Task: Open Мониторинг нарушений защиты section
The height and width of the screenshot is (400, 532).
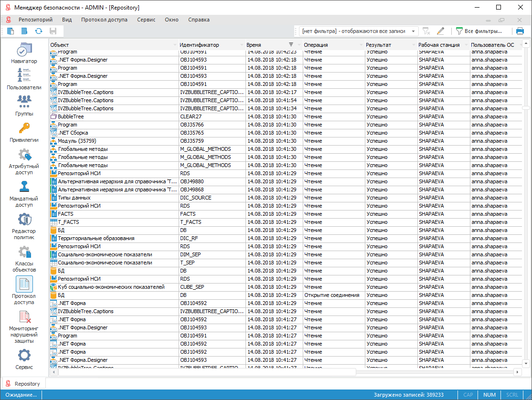Action: (x=24, y=327)
